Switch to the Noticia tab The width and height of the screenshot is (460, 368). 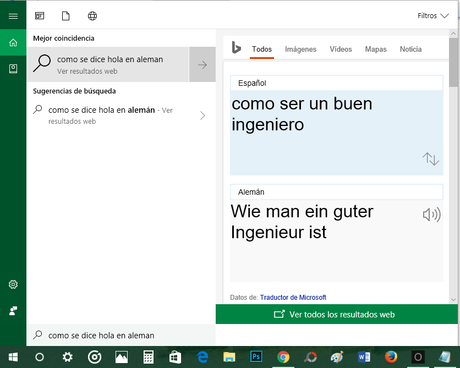coord(411,49)
